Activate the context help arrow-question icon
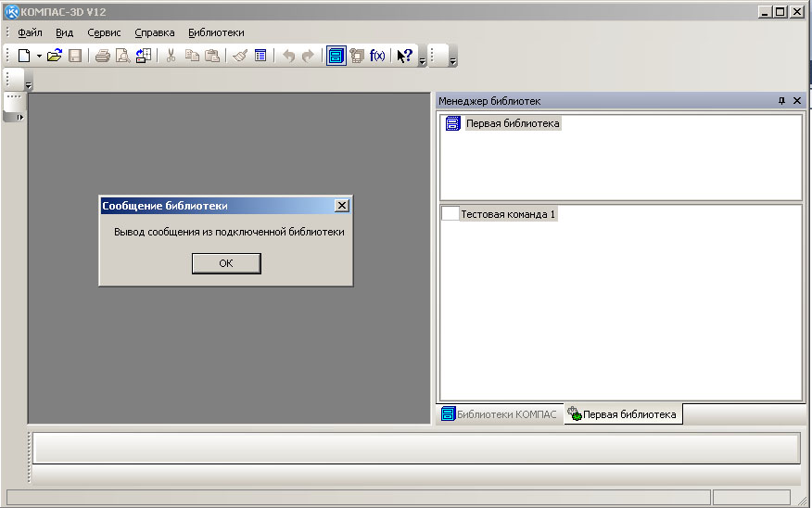The width and height of the screenshot is (812, 508). click(x=404, y=56)
